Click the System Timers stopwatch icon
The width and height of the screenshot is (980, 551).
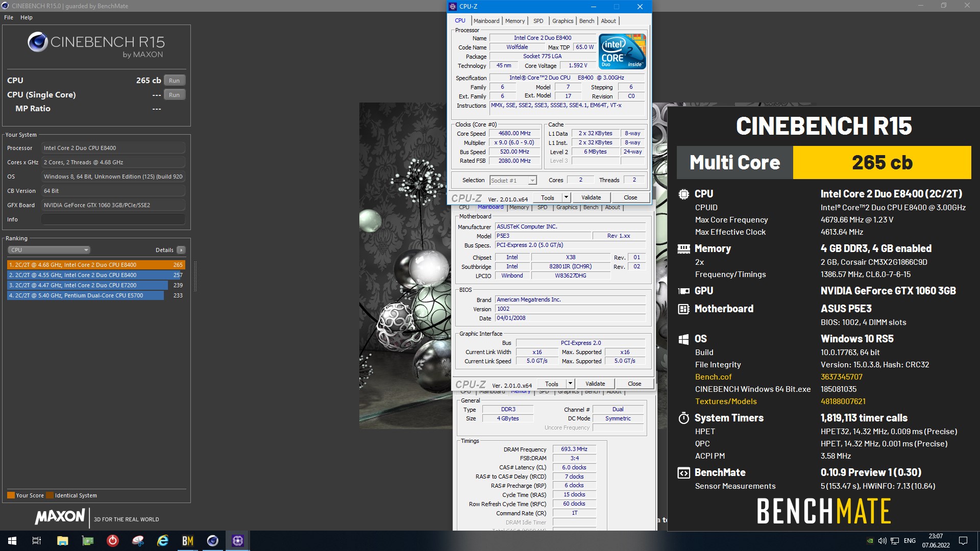coord(683,418)
